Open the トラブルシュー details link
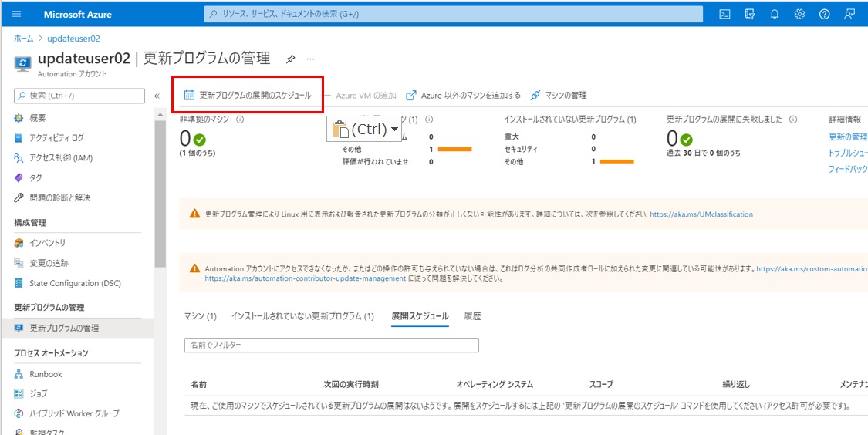868x435 pixels. click(847, 153)
